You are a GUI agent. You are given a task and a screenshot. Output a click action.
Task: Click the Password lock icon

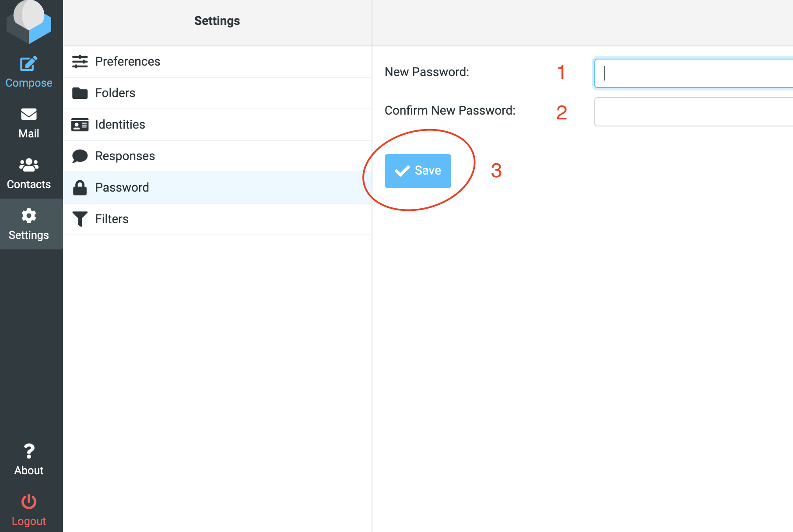click(80, 188)
